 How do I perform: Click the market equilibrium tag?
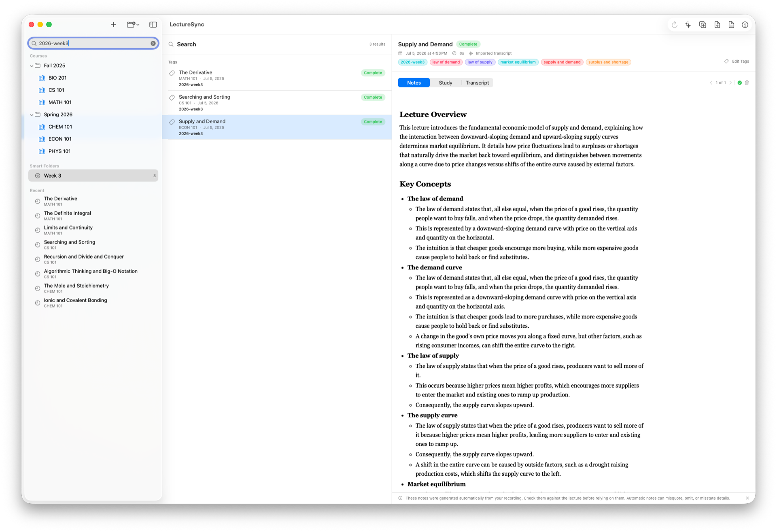[518, 62]
